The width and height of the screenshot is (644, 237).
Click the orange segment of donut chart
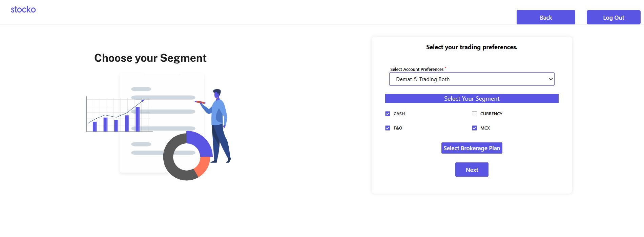203,165
